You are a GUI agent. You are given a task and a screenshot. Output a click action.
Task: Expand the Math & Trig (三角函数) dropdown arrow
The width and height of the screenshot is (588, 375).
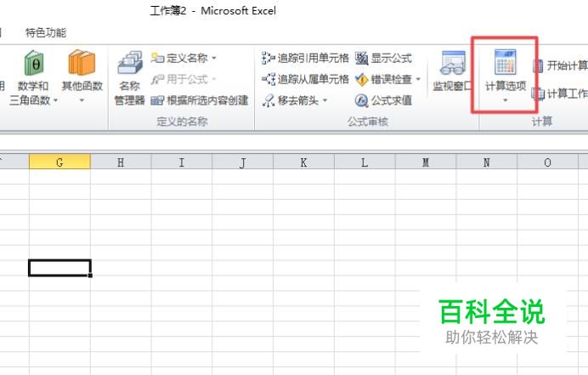(x=55, y=100)
